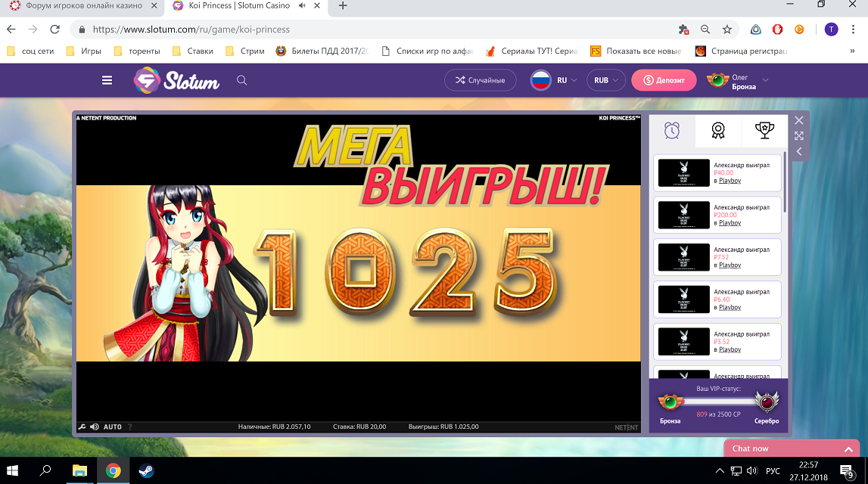Open Steam from the taskbar
Image resolution: width=868 pixels, height=484 pixels.
146,470
